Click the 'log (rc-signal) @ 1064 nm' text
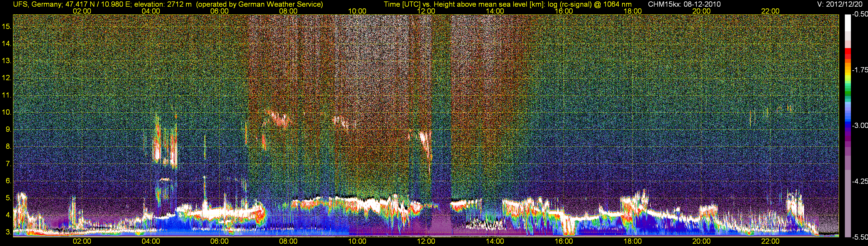The width and height of the screenshot is (868, 246). click(589, 4)
